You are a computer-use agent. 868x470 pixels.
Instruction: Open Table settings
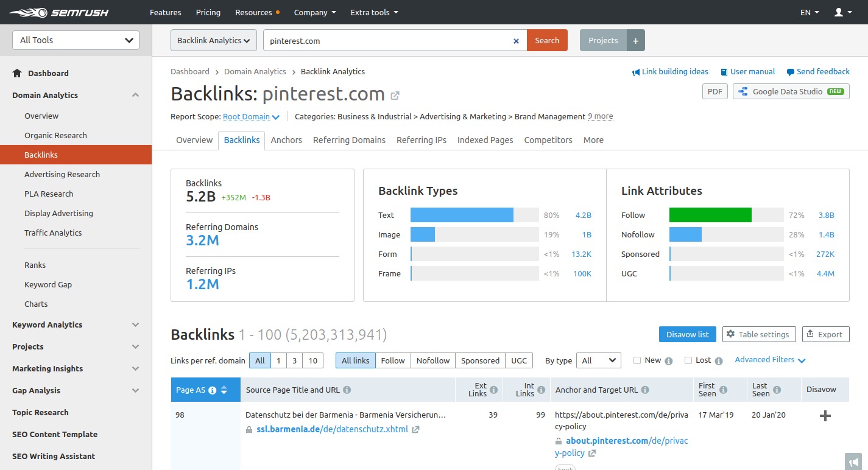760,334
